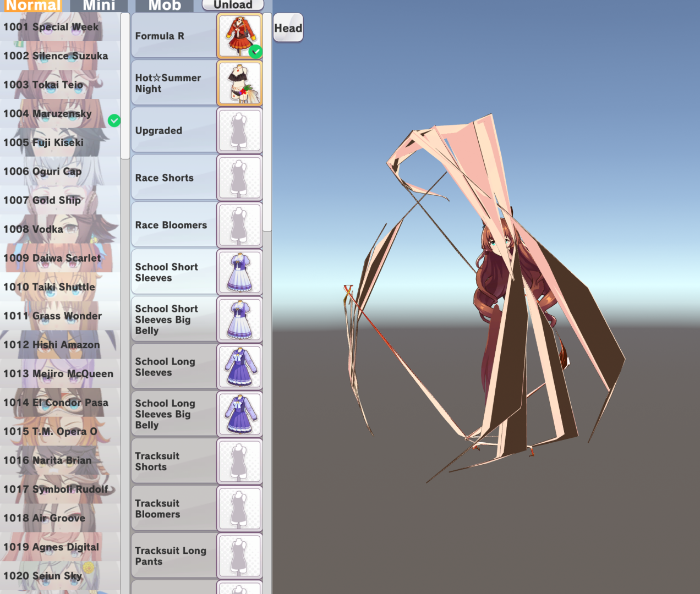700x594 pixels.
Task: Click the Unload button
Action: click(233, 5)
